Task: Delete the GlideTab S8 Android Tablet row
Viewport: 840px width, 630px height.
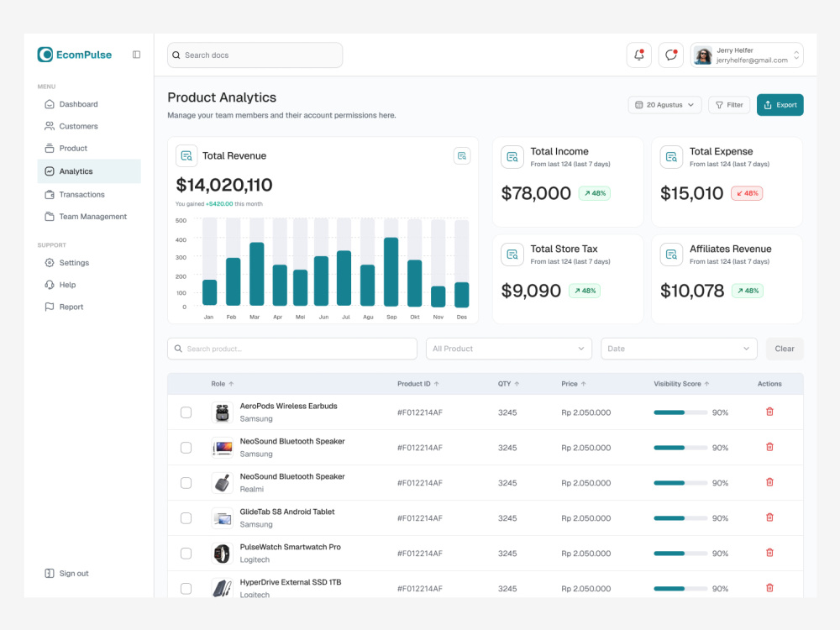Action: (x=769, y=517)
